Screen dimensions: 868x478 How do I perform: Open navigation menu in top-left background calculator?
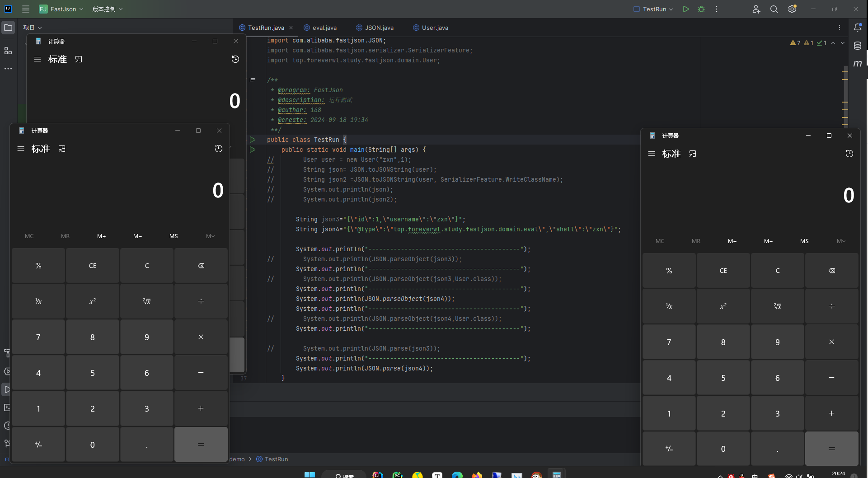pos(38,59)
